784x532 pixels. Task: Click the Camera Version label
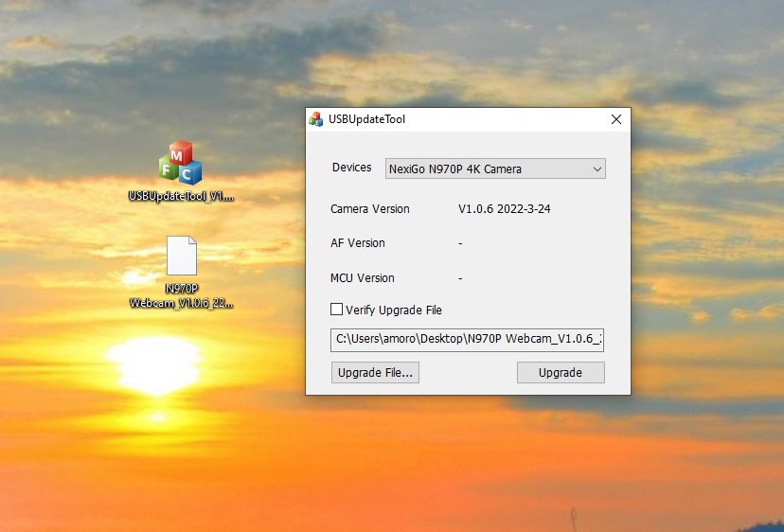370,209
